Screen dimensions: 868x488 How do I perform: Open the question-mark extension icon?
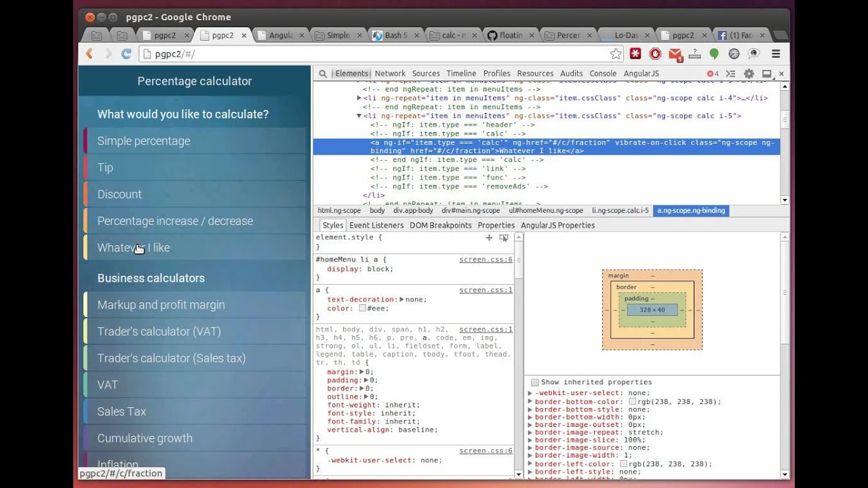coord(694,54)
